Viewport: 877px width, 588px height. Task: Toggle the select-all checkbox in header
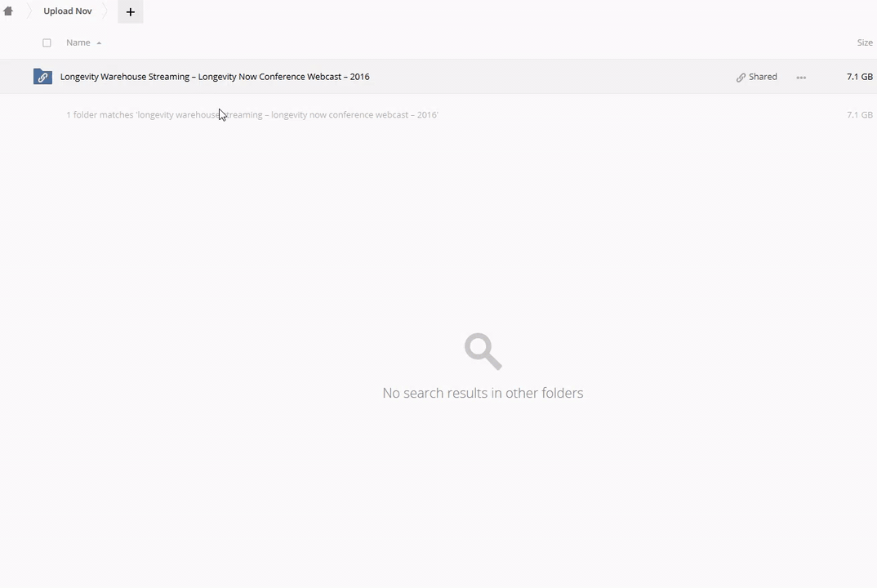pyautogui.click(x=47, y=43)
